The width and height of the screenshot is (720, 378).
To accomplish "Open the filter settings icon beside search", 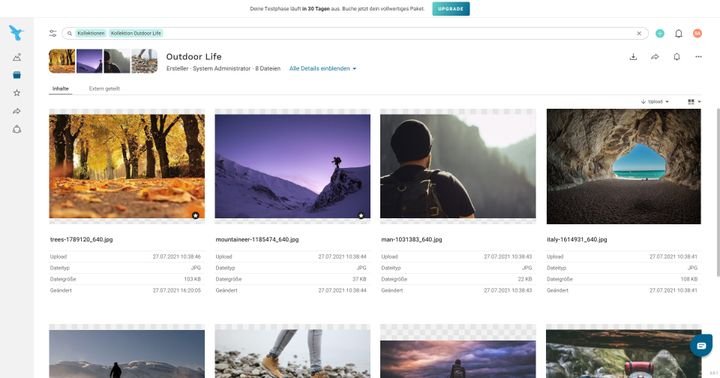I will pos(53,33).
